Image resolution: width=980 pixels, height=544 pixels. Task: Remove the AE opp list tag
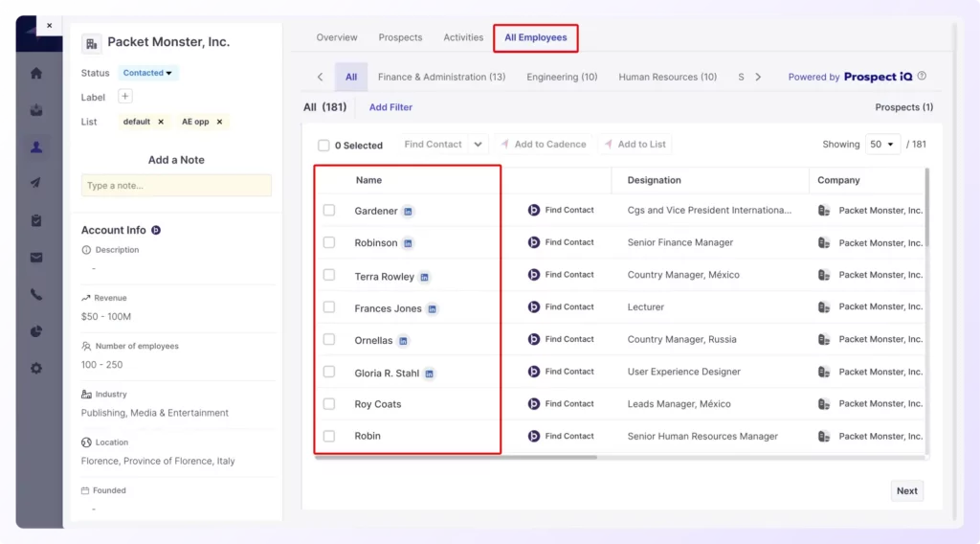219,122
